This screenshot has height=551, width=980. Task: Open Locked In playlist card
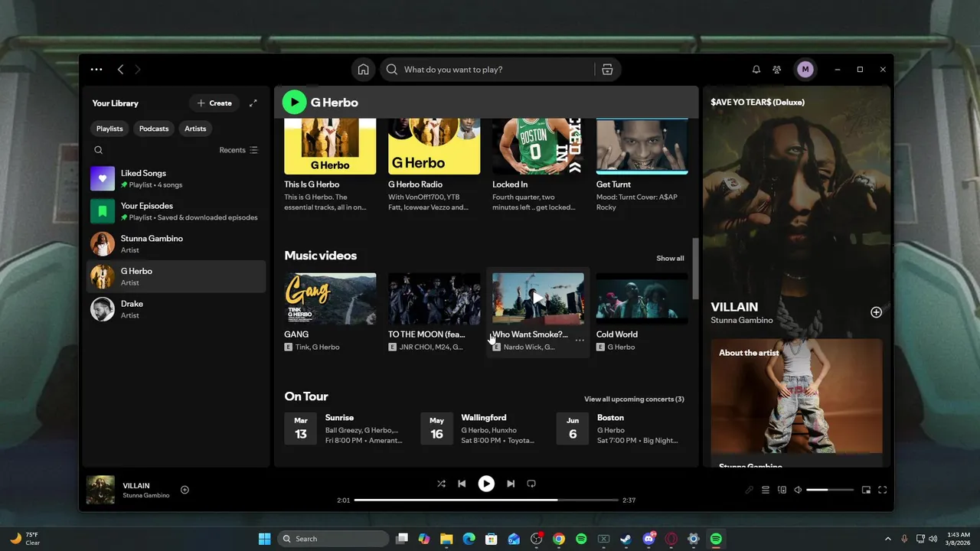(x=538, y=167)
